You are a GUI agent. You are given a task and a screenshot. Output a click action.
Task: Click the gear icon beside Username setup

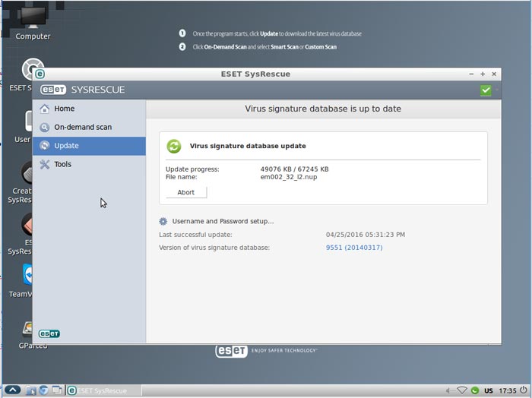[x=163, y=221]
